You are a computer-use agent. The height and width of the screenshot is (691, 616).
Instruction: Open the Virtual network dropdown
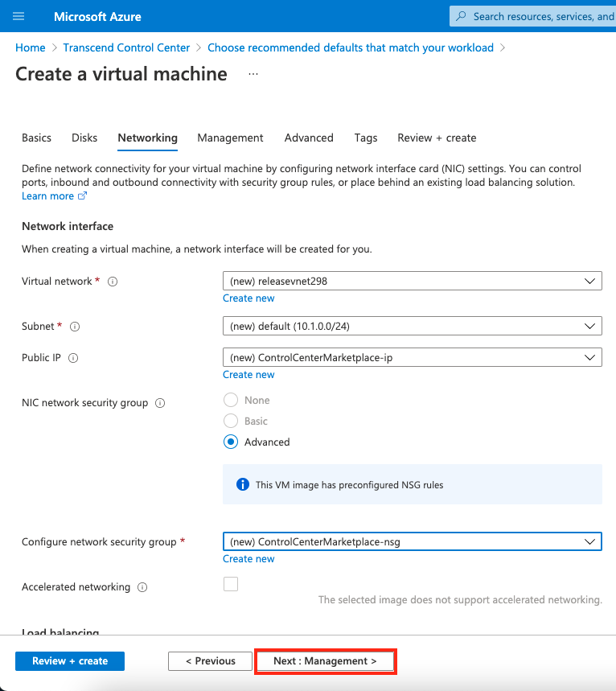point(413,282)
